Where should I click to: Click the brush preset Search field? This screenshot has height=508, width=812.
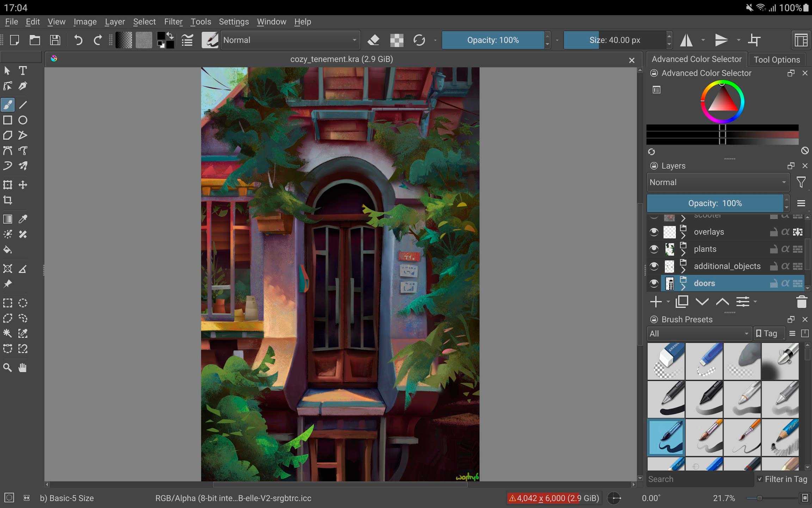coord(700,479)
